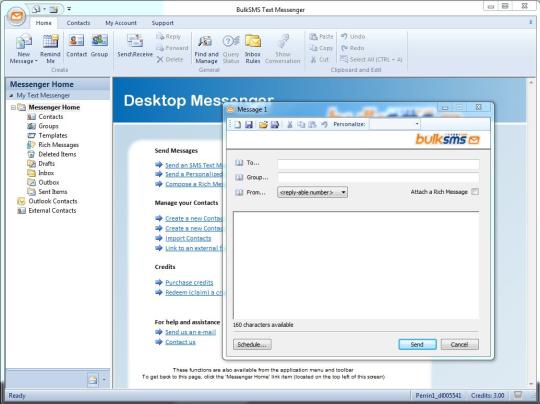
Task: Open Find and Manage tool
Action: [206, 49]
